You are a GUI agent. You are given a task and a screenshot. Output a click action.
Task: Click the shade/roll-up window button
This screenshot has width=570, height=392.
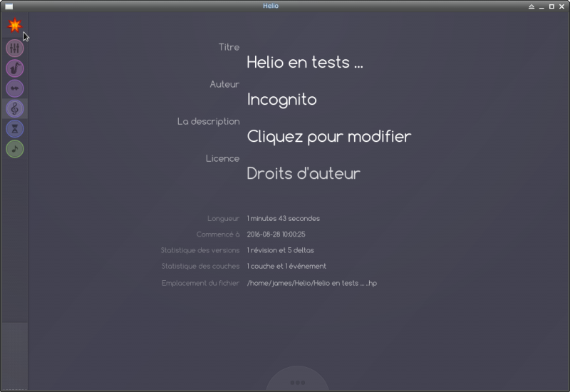pyautogui.click(x=532, y=6)
